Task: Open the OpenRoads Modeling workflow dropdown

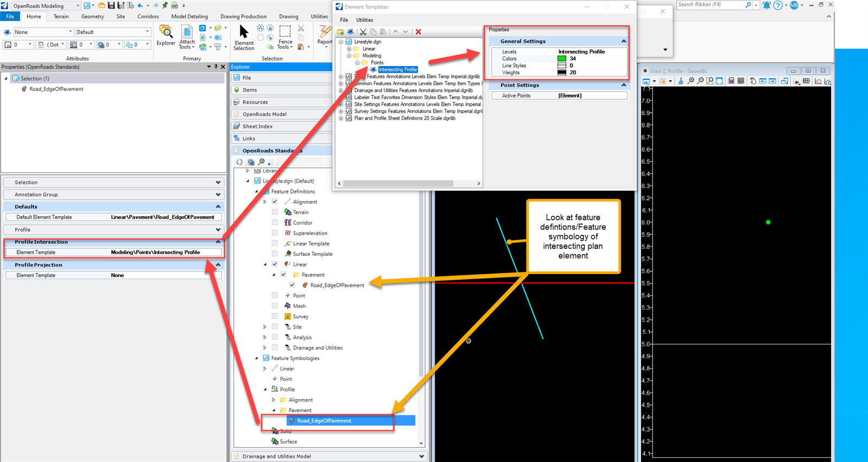Action: (x=78, y=5)
